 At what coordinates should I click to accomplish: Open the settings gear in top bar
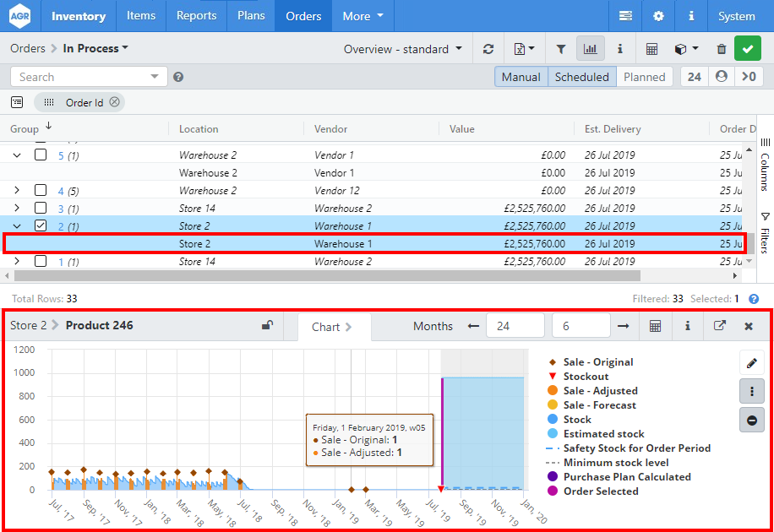tap(658, 16)
